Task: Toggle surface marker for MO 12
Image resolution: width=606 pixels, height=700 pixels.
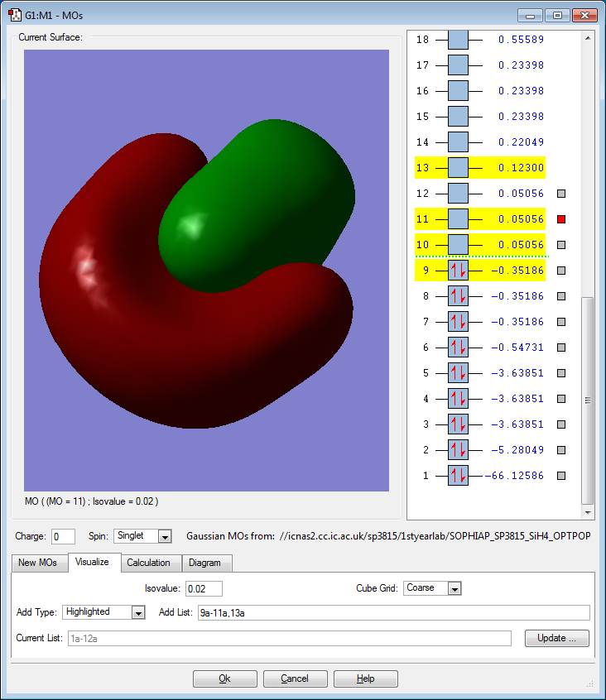Action: pyautogui.click(x=561, y=194)
